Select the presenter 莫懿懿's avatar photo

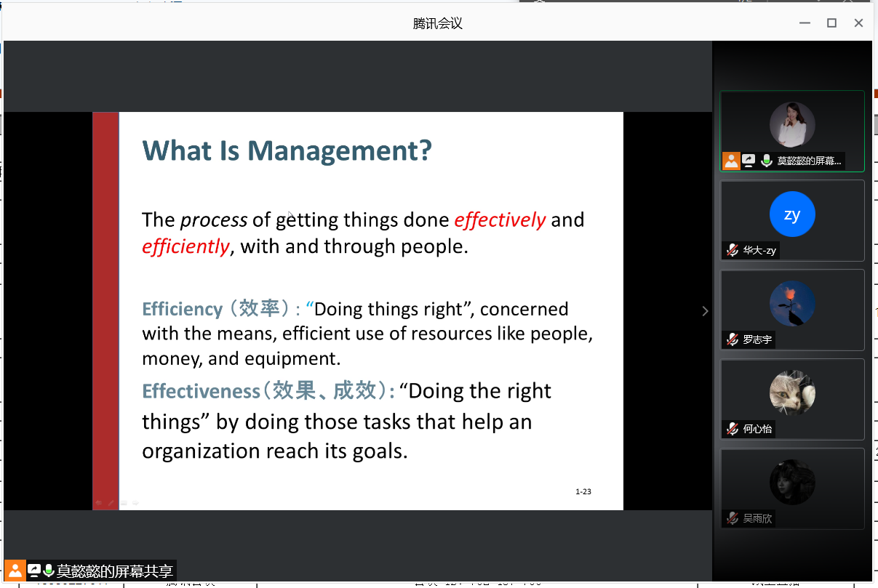tap(792, 125)
